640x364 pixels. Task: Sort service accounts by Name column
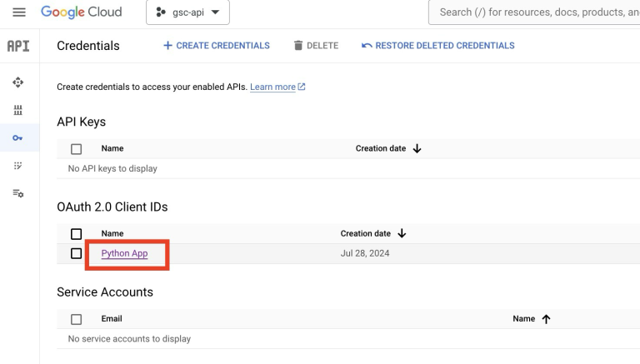pyautogui.click(x=547, y=319)
